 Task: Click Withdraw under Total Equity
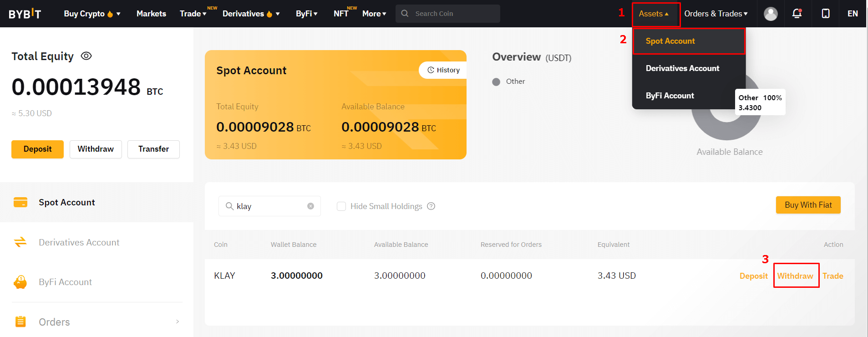pyautogui.click(x=96, y=149)
